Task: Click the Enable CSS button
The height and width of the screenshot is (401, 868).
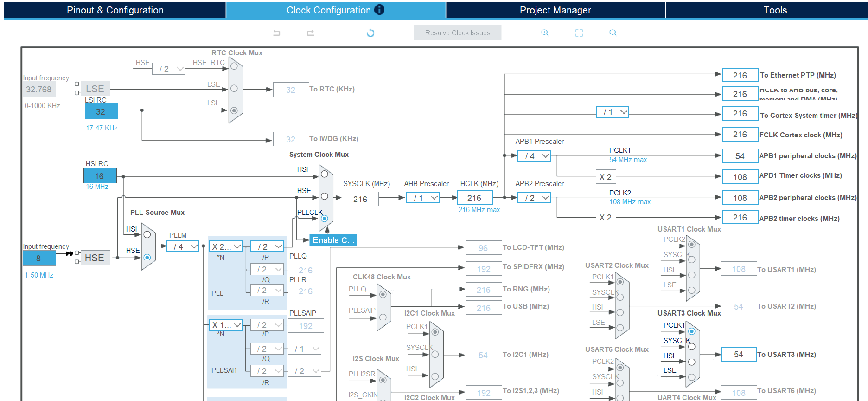Action: [333, 240]
